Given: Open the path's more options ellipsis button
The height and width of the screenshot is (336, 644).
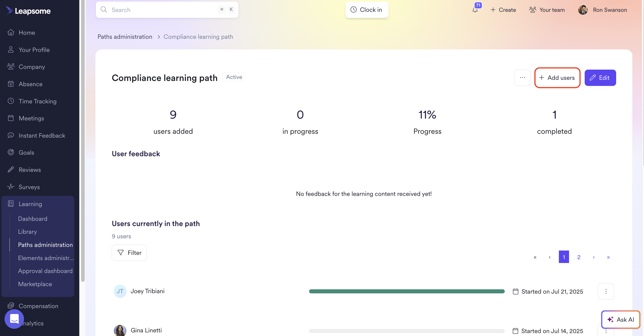Looking at the screenshot, I should (x=522, y=78).
